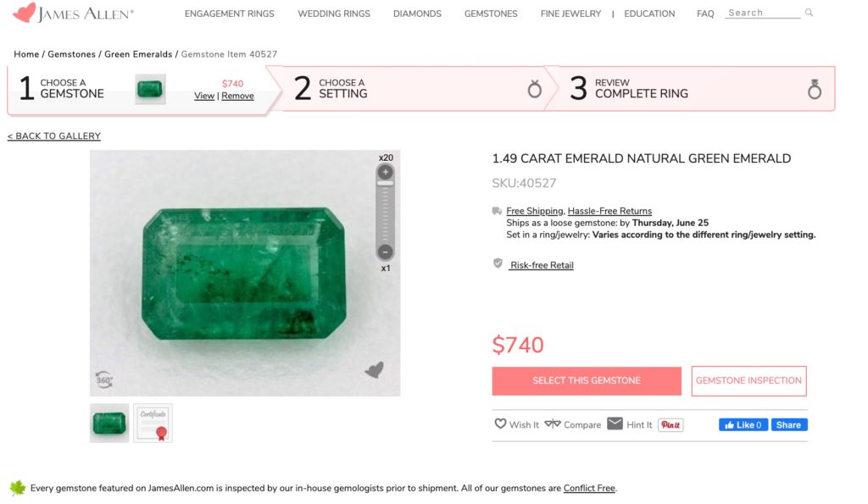Click the search magnifier icon

[809, 12]
